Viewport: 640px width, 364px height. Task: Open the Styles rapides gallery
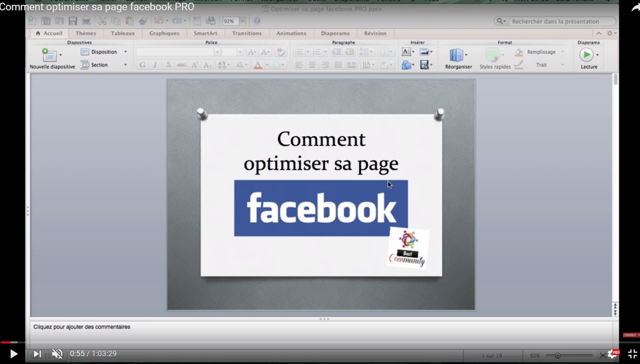(x=495, y=58)
